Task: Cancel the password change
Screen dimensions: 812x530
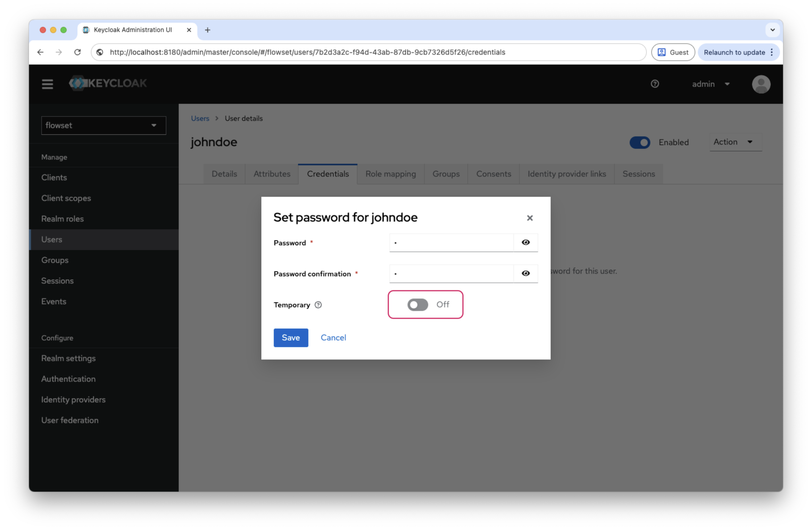Action: click(x=333, y=338)
